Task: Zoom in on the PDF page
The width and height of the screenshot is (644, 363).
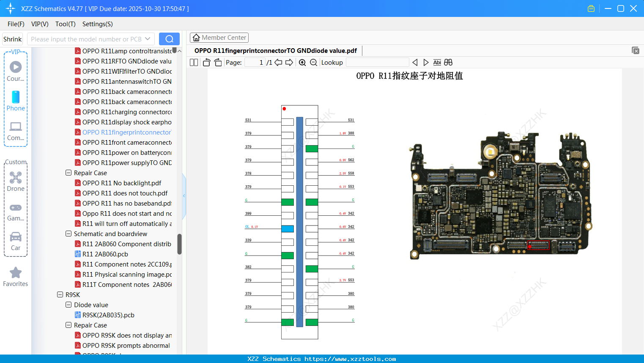Action: 303,62
